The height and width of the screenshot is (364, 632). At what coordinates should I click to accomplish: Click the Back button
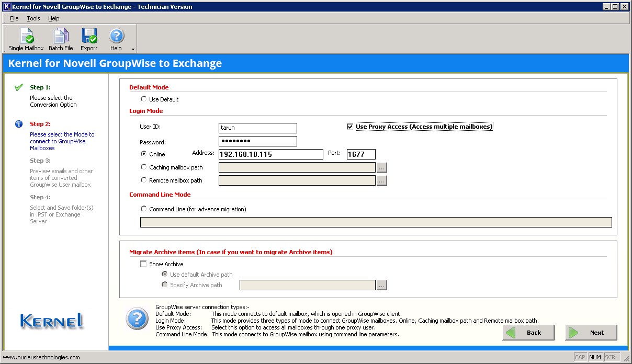(x=528, y=333)
